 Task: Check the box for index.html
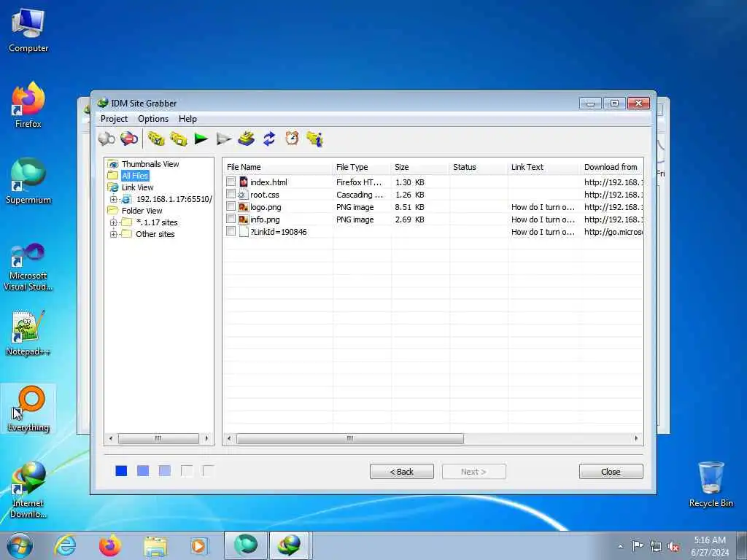click(231, 182)
